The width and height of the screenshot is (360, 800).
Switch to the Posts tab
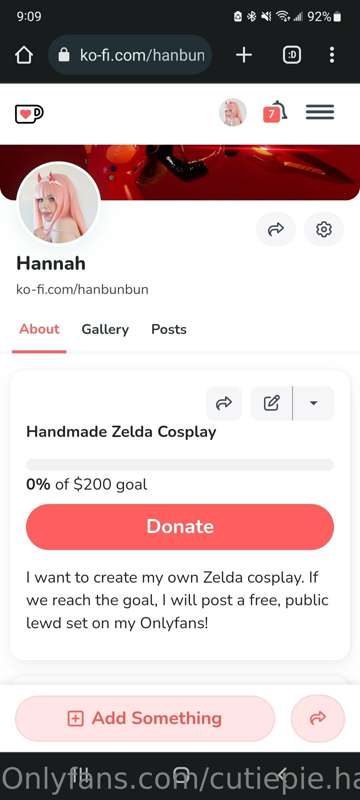pyautogui.click(x=169, y=330)
